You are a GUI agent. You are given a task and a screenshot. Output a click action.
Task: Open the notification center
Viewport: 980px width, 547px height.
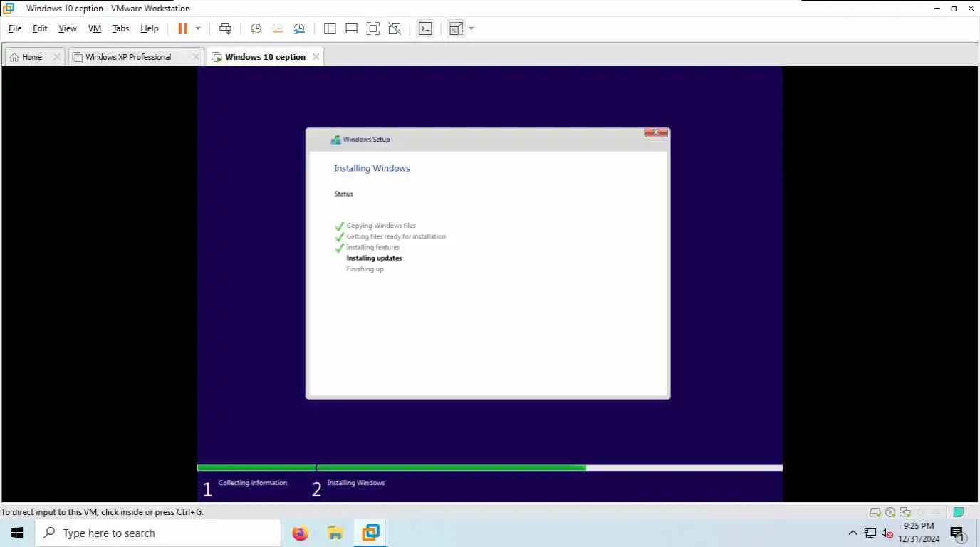point(957,533)
